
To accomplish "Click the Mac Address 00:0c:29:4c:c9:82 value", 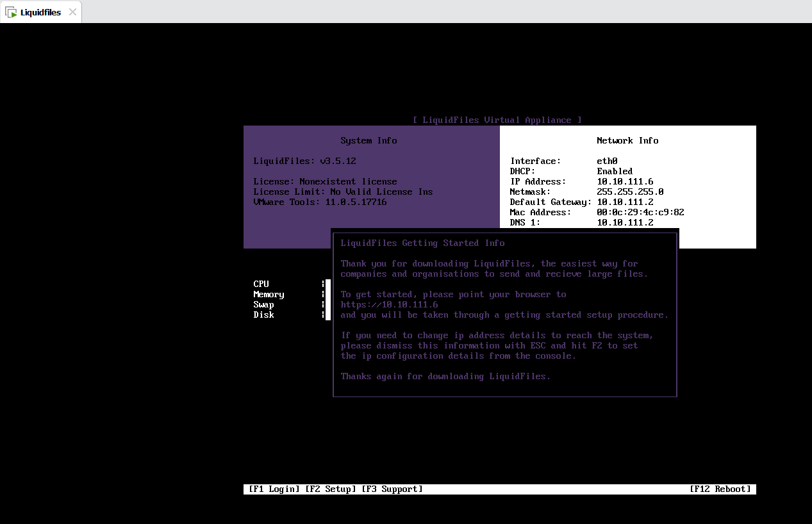I will 640,213.
